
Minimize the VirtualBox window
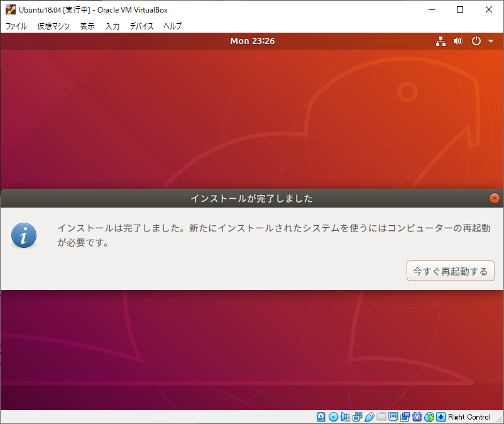(x=432, y=9)
